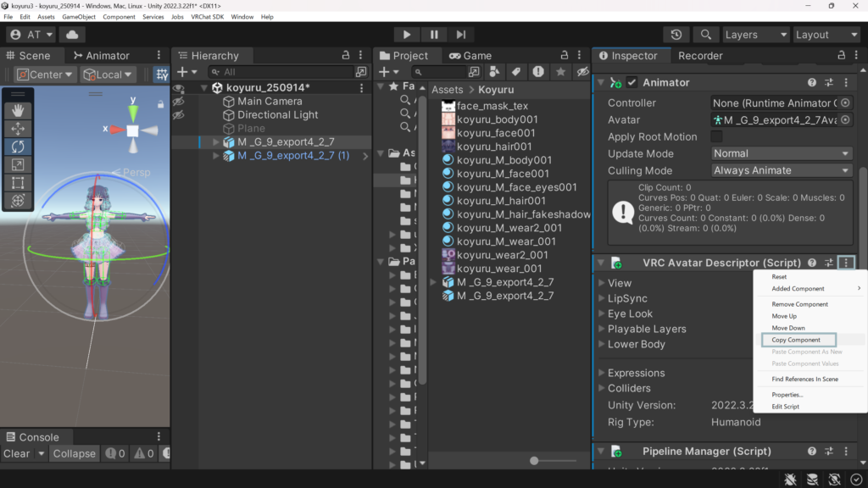
Task: Open Assets breadcrumb in Project
Action: pos(448,90)
